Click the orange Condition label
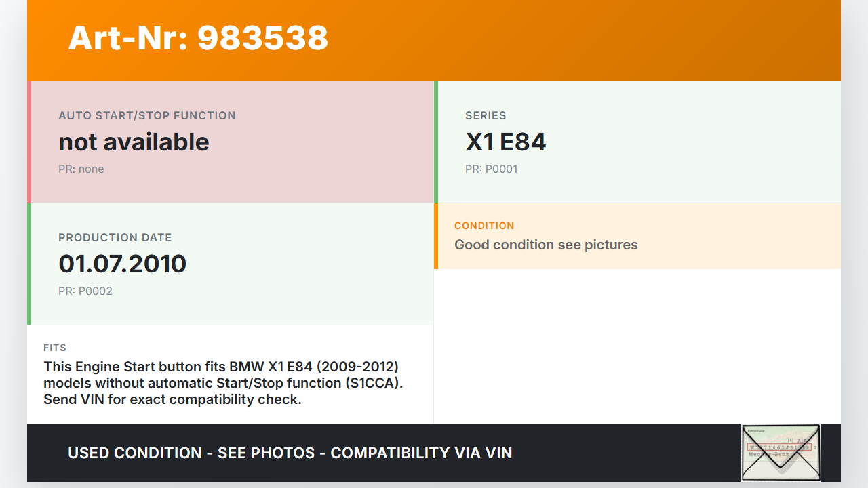 (x=484, y=226)
